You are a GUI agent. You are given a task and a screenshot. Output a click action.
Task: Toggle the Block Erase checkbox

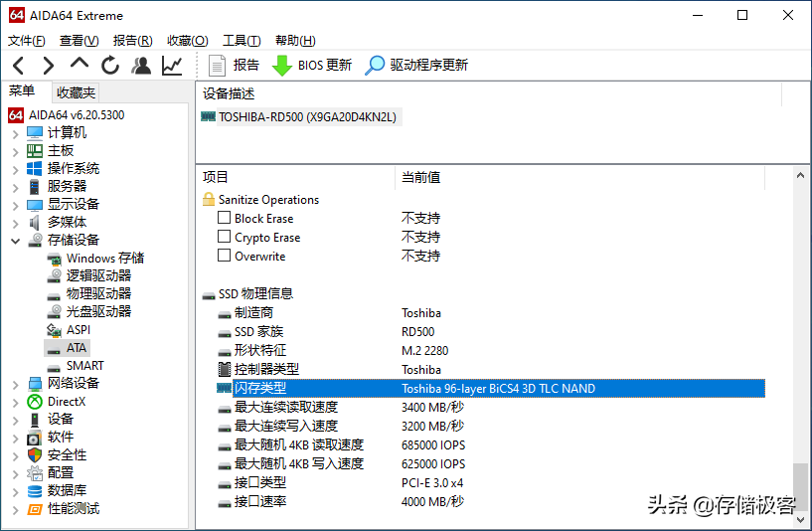[224, 218]
